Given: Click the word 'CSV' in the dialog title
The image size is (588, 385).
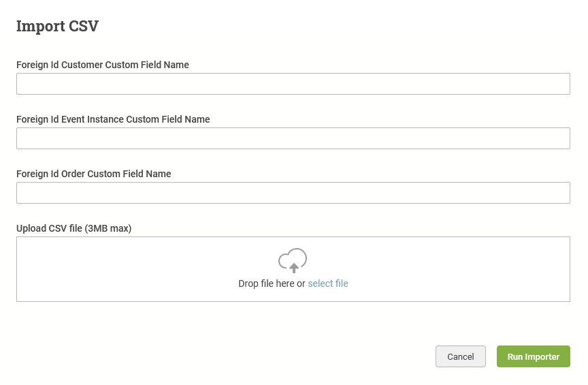Looking at the screenshot, I should (x=84, y=27).
